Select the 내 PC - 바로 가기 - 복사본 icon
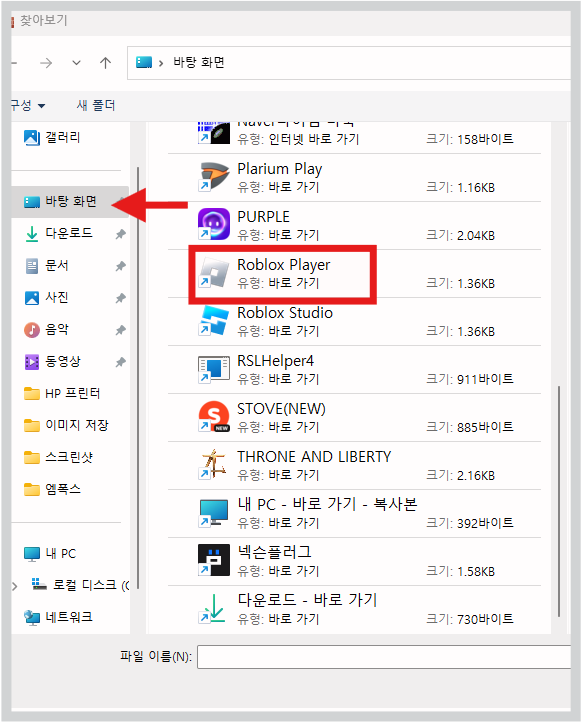 [214, 512]
